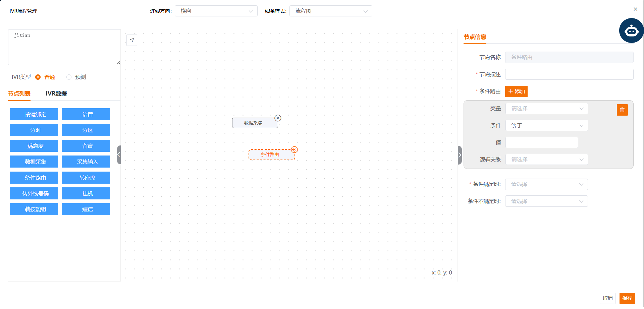Click the 节点描述 input field

tap(569, 74)
